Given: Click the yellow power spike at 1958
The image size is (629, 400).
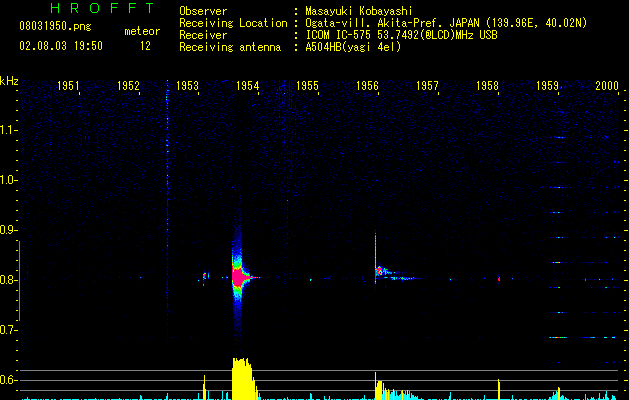Looking at the screenshot, I should [499, 389].
